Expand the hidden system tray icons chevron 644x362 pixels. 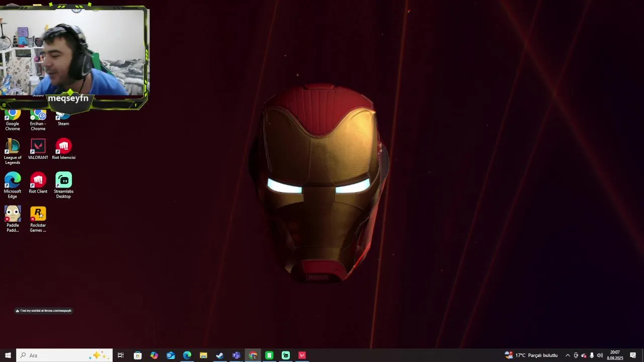tap(568, 355)
